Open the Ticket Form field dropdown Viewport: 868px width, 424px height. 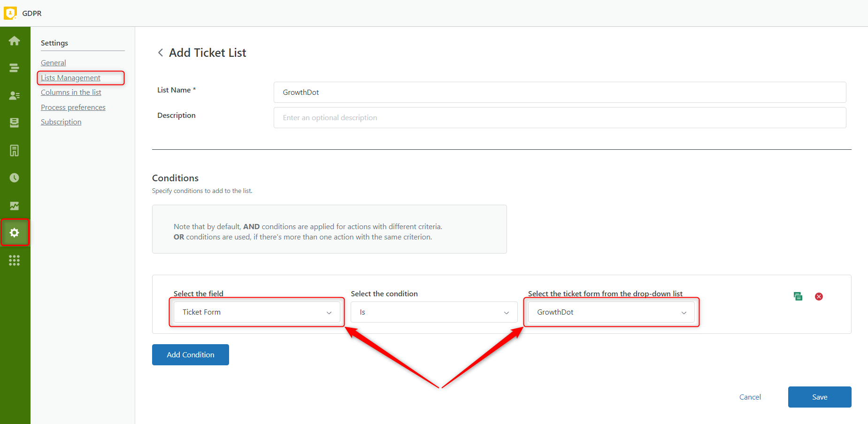point(257,312)
